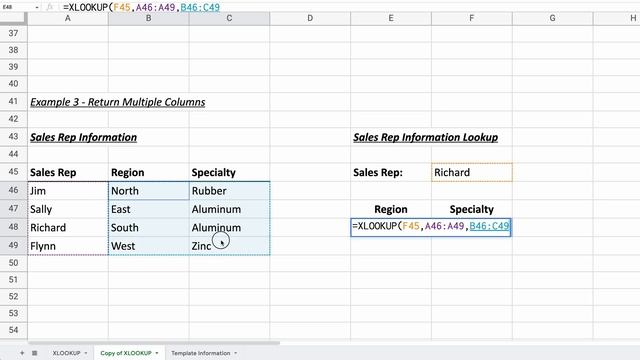Open the all sheets list icon
This screenshot has height=360, width=640.
(35, 353)
